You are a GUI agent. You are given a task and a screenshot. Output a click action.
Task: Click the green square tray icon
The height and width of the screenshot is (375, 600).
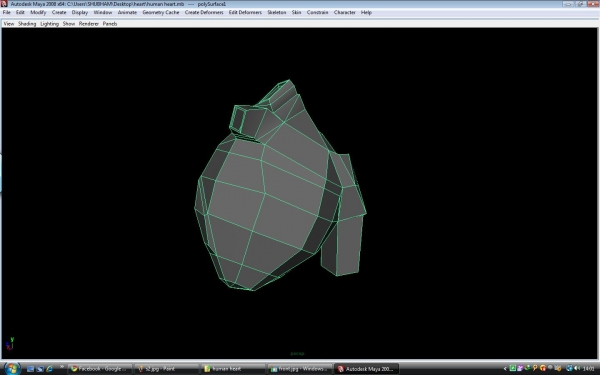(513, 368)
